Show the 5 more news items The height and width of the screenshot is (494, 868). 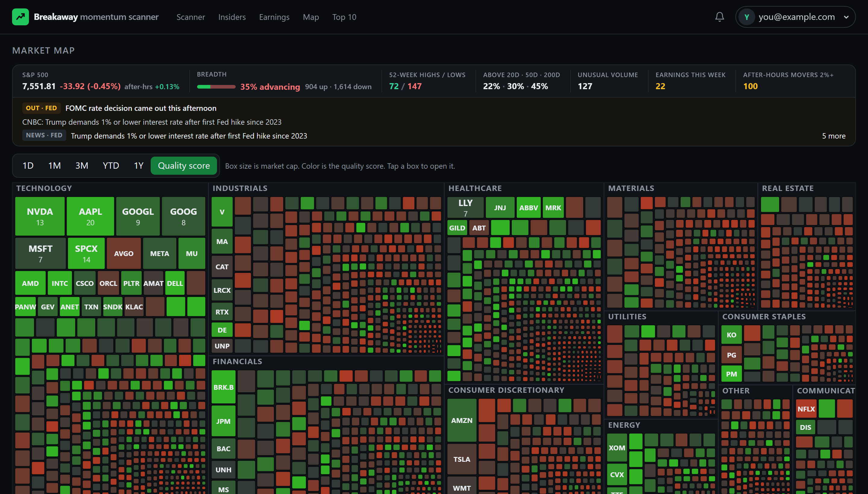[x=833, y=136]
